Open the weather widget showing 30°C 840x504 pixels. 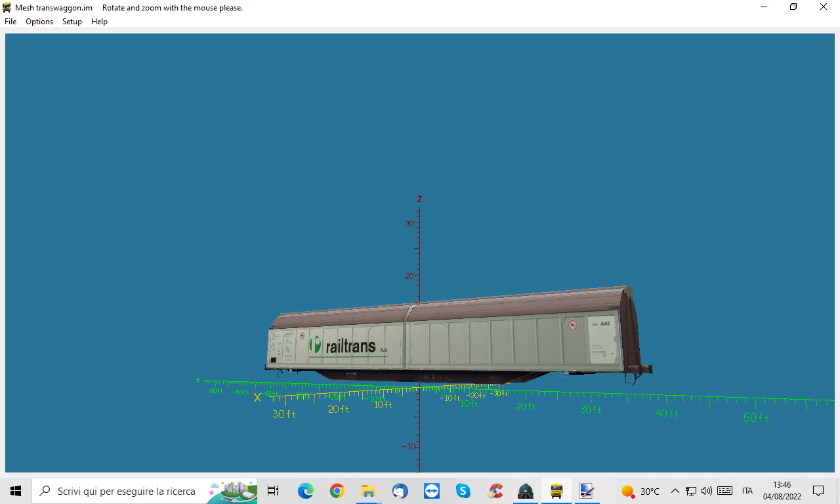pyautogui.click(x=640, y=491)
